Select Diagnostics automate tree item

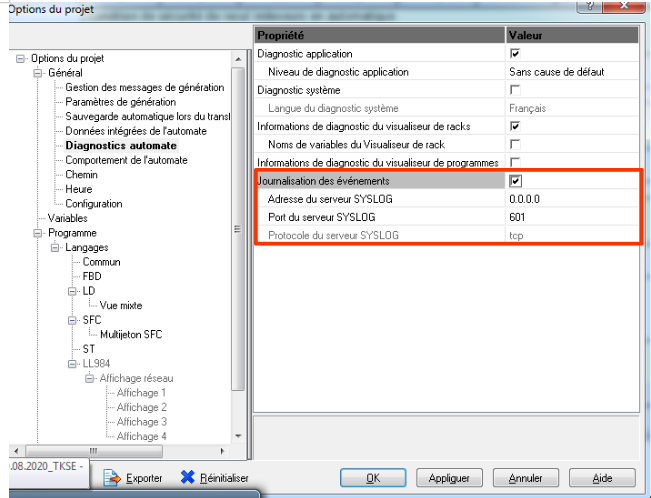[x=121, y=146]
